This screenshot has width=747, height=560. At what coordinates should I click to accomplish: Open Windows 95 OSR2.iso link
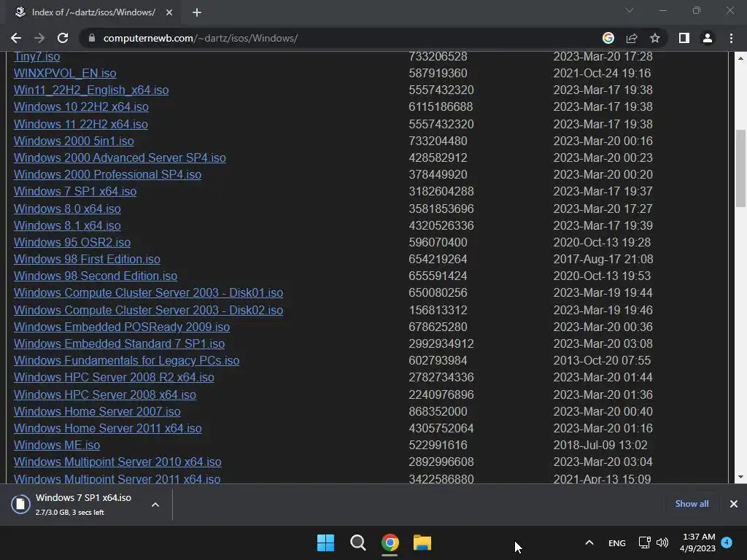point(72,242)
